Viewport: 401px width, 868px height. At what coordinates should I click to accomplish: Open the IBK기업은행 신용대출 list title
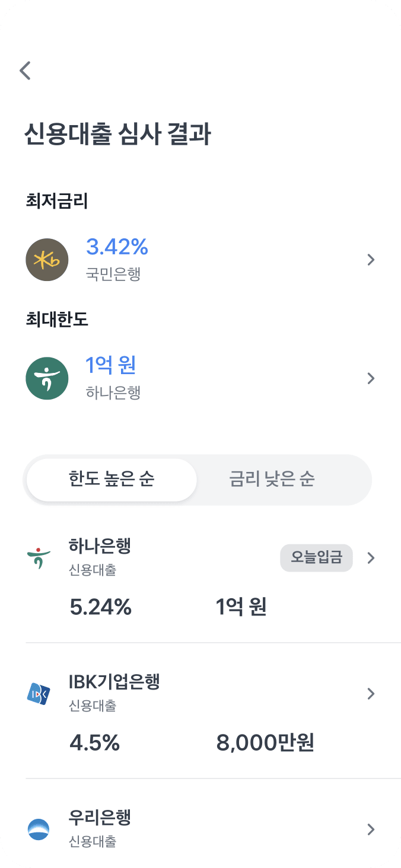114,682
